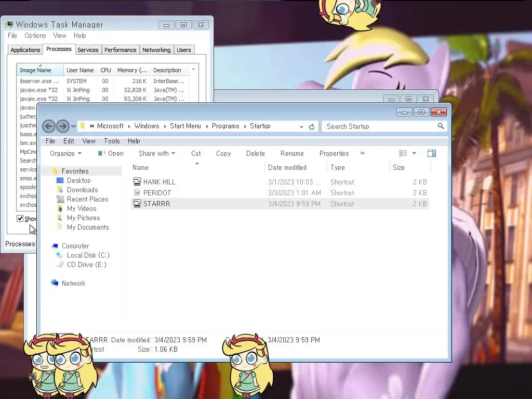Open the Explorer View menu
This screenshot has width=532, height=399.
pos(88,141)
